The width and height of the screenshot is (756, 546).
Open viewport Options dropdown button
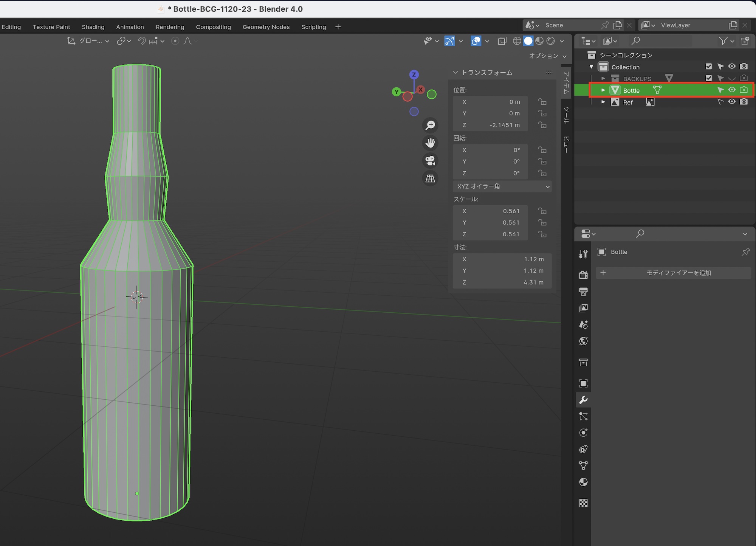pos(547,56)
